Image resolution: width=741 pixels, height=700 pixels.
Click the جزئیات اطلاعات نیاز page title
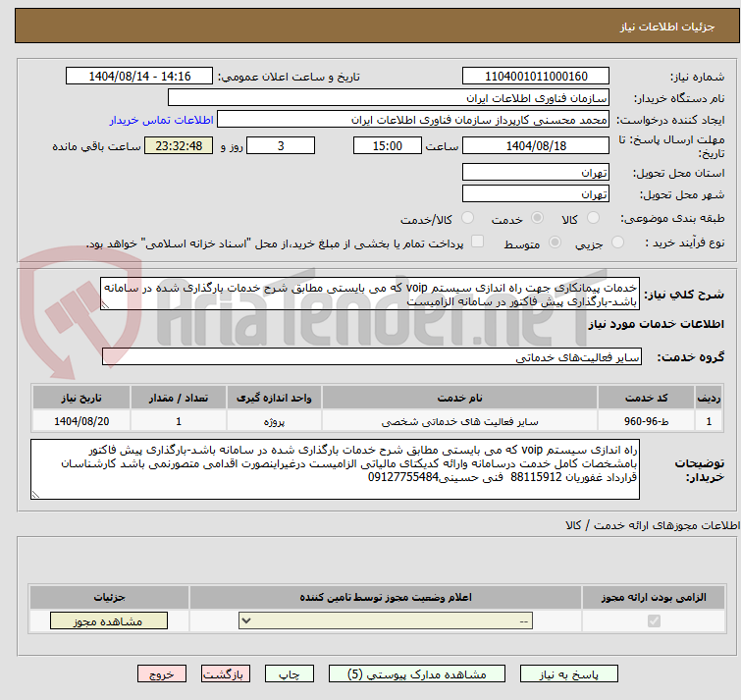pyautogui.click(x=667, y=27)
